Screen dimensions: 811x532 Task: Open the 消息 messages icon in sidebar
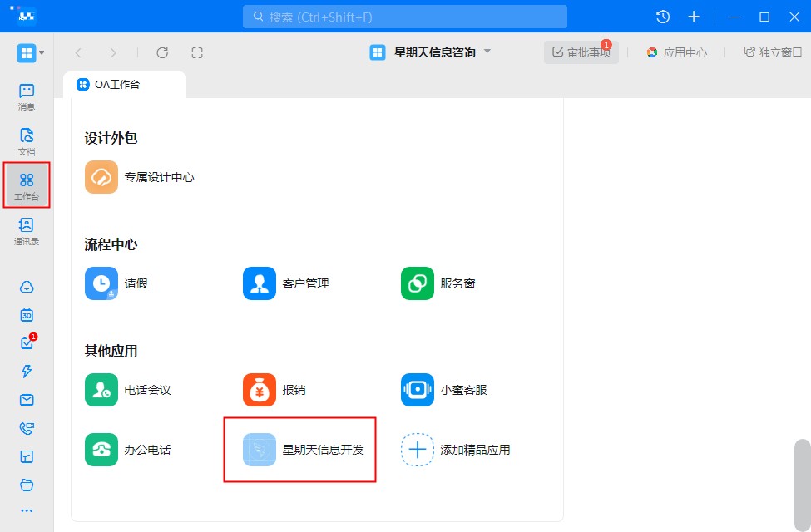(27, 96)
